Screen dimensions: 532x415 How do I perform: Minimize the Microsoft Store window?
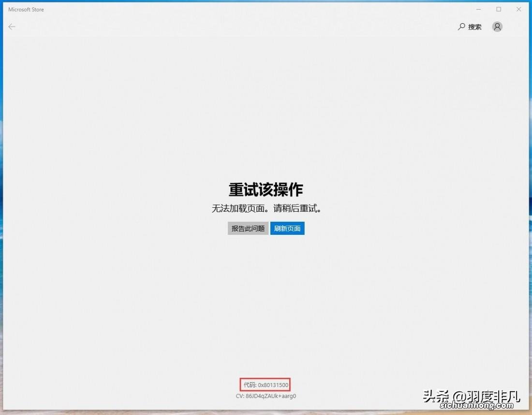pos(478,9)
